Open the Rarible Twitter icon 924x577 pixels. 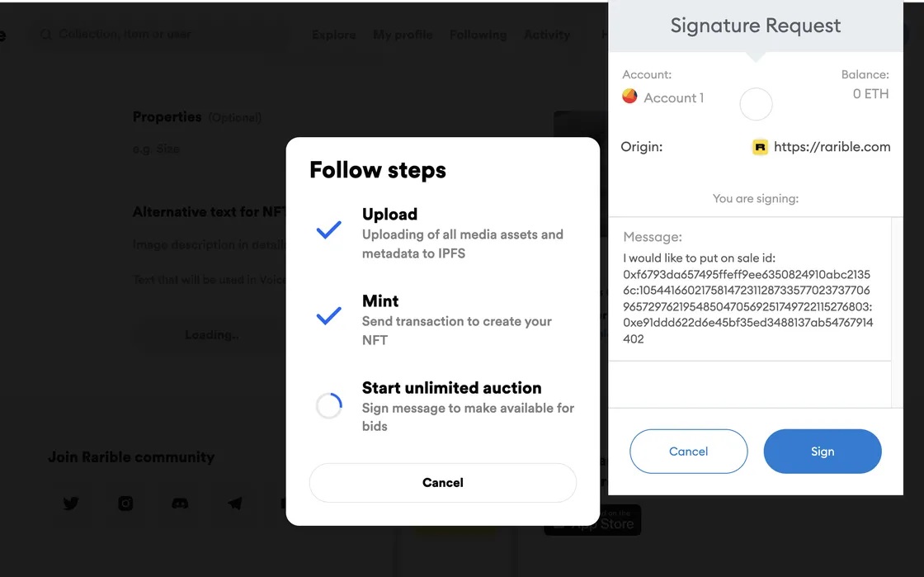[x=71, y=503]
